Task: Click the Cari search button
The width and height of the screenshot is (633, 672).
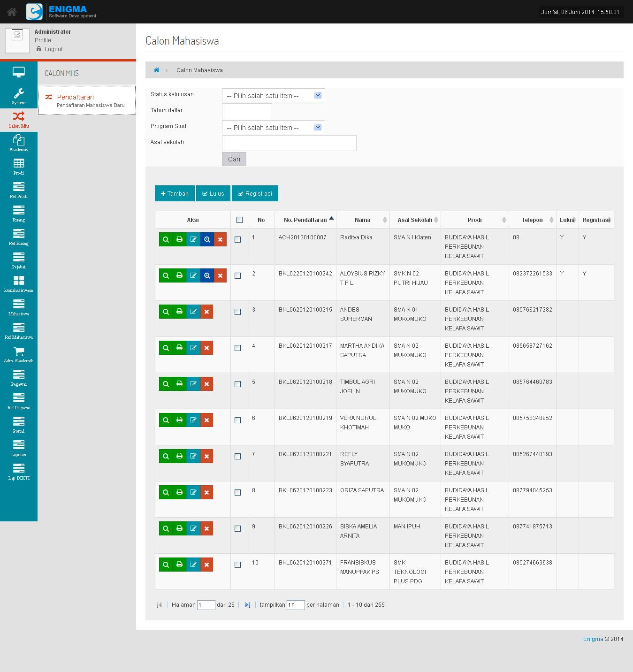Action: tap(234, 159)
